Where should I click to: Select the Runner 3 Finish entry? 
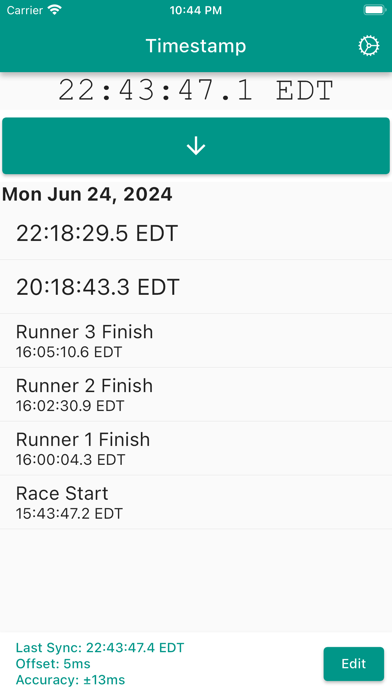point(196,340)
